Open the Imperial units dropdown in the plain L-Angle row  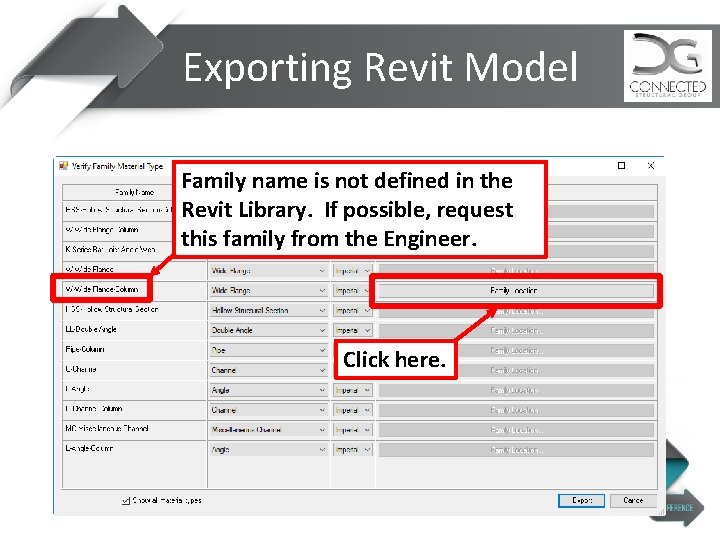coord(352,390)
